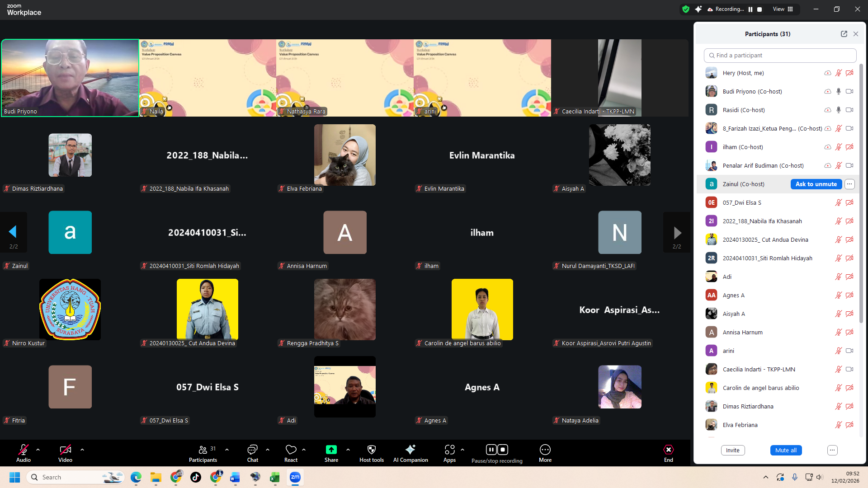Viewport: 868px width, 488px height.
Task: Open the View layout dropdown
Action: [x=783, y=9]
